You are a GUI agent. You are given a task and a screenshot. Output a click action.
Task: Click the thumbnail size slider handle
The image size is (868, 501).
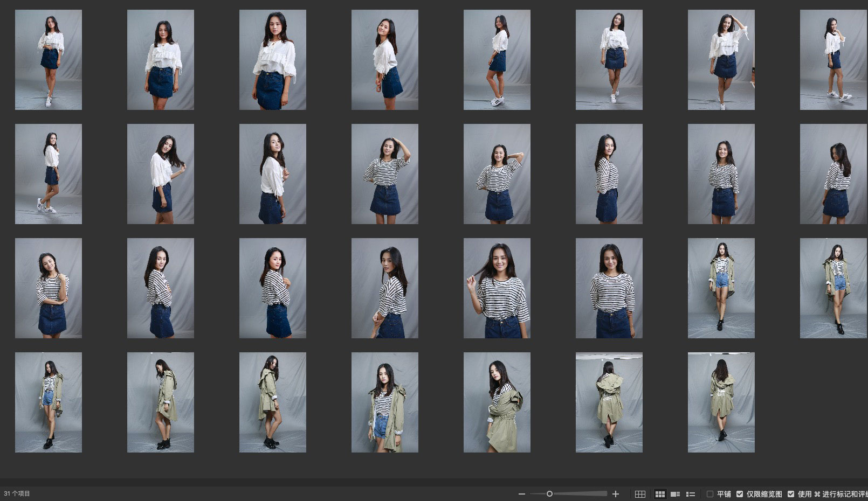pos(549,494)
